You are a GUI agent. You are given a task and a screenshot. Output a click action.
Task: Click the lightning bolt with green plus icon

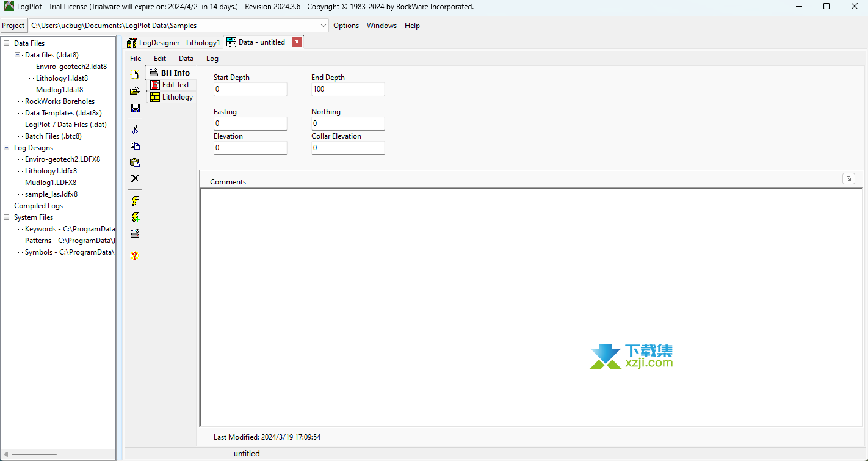click(x=135, y=217)
